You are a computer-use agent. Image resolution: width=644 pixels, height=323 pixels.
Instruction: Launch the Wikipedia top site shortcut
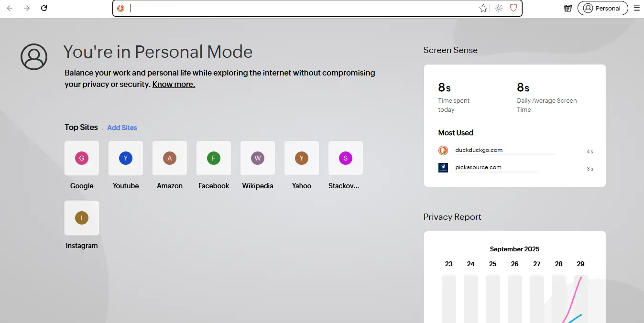[258, 158]
